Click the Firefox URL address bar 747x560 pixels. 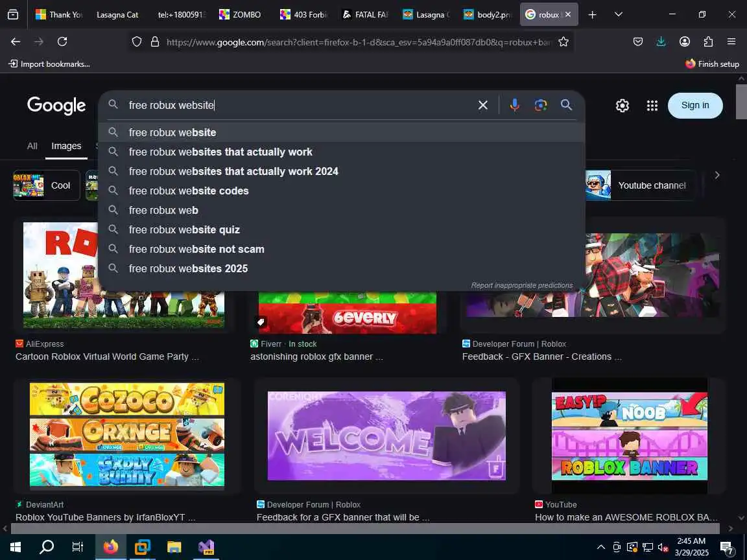[x=358, y=42]
